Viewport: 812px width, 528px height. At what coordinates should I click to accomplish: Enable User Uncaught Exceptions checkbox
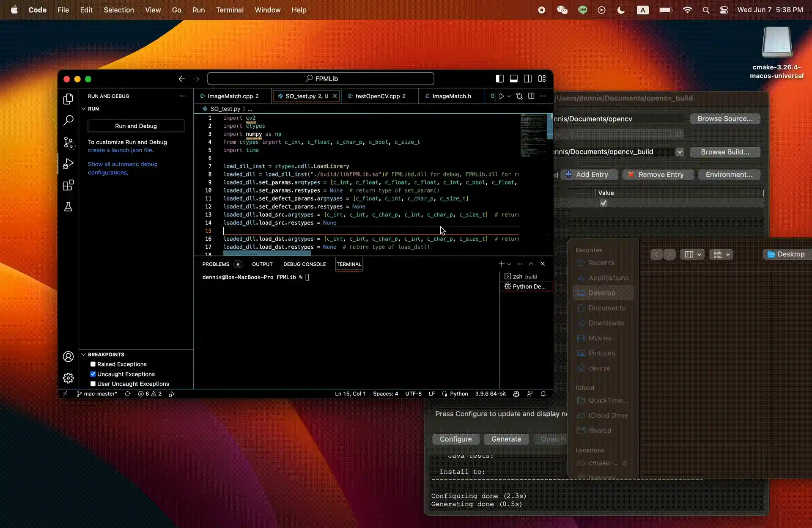93,384
